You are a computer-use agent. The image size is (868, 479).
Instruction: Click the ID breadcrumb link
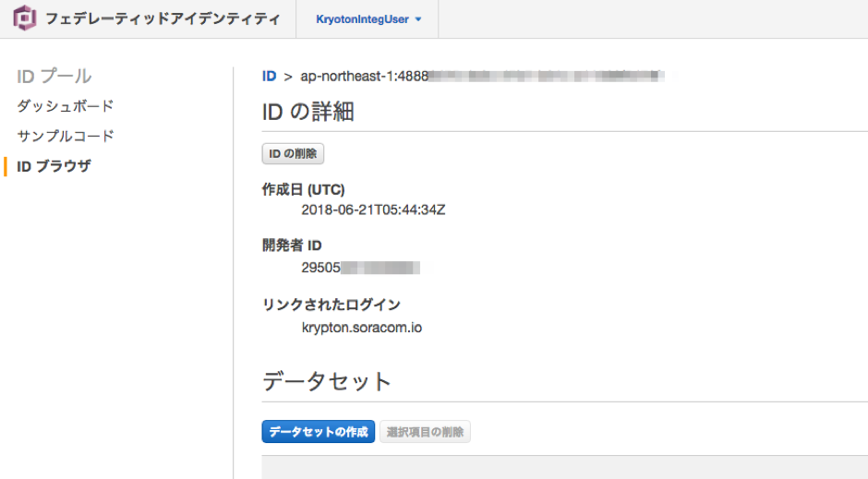point(269,76)
